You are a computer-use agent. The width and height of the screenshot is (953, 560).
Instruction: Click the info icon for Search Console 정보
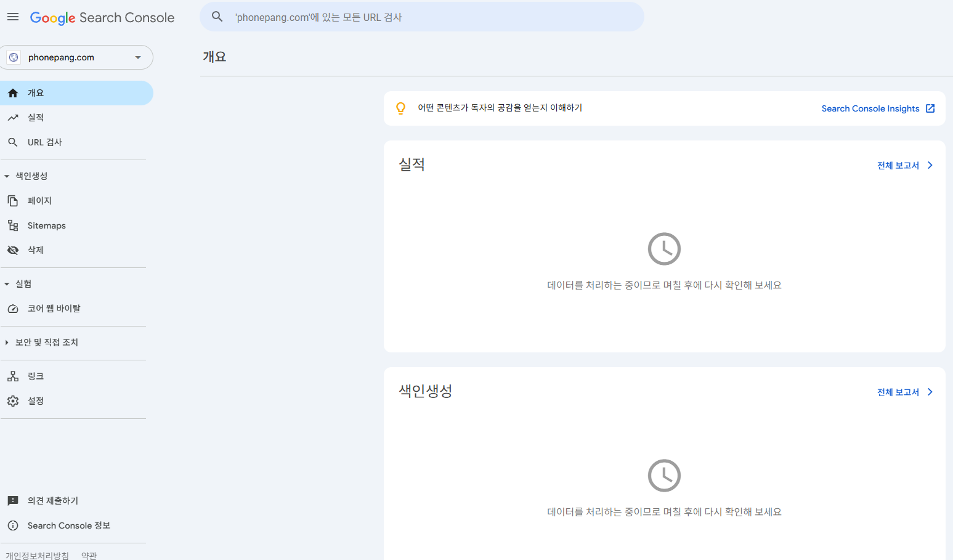13,526
